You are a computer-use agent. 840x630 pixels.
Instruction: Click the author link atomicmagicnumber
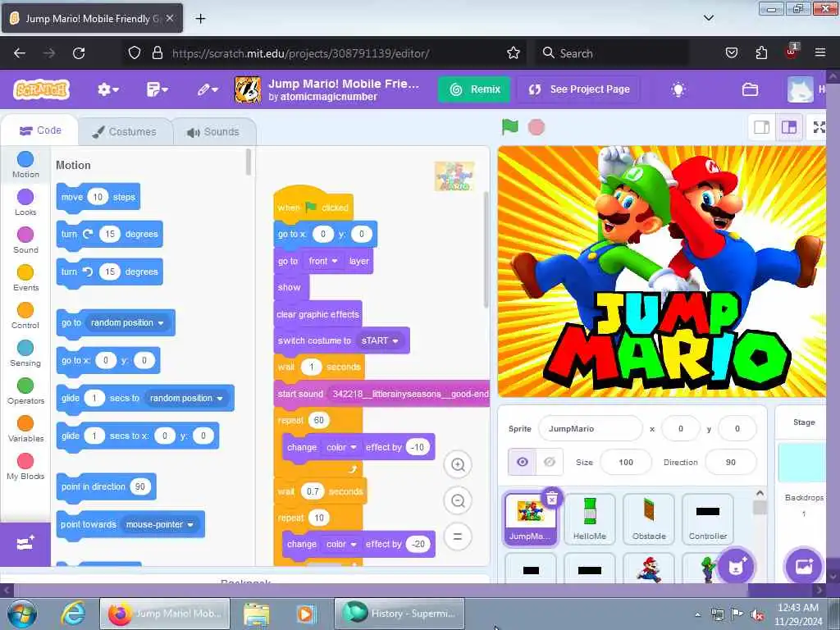[329, 97]
